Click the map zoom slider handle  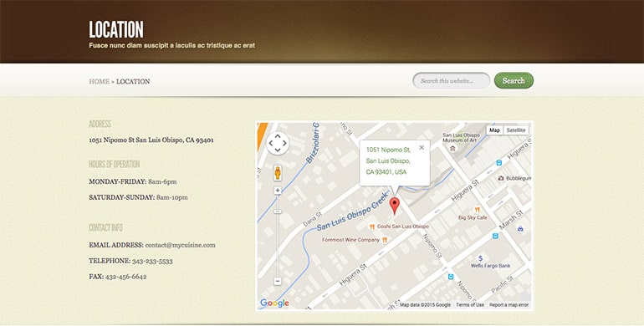click(x=278, y=211)
